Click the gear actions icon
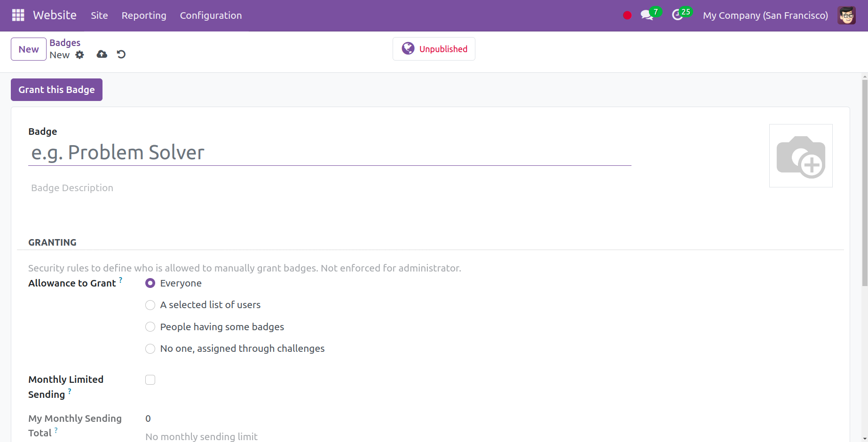The height and width of the screenshot is (442, 868). tap(80, 55)
